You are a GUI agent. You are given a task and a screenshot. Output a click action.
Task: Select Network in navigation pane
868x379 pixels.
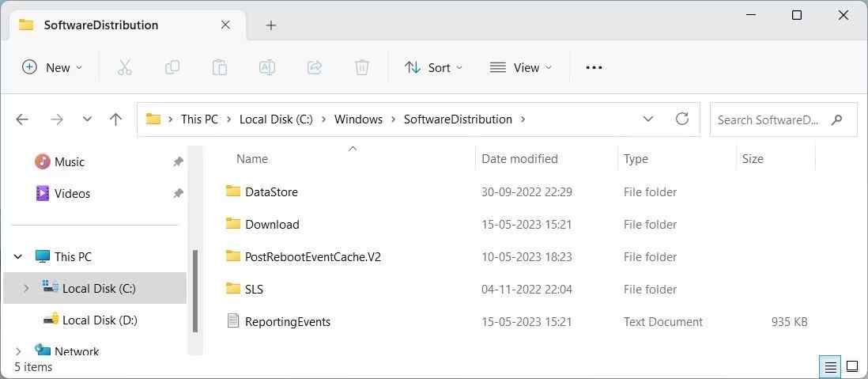click(77, 351)
